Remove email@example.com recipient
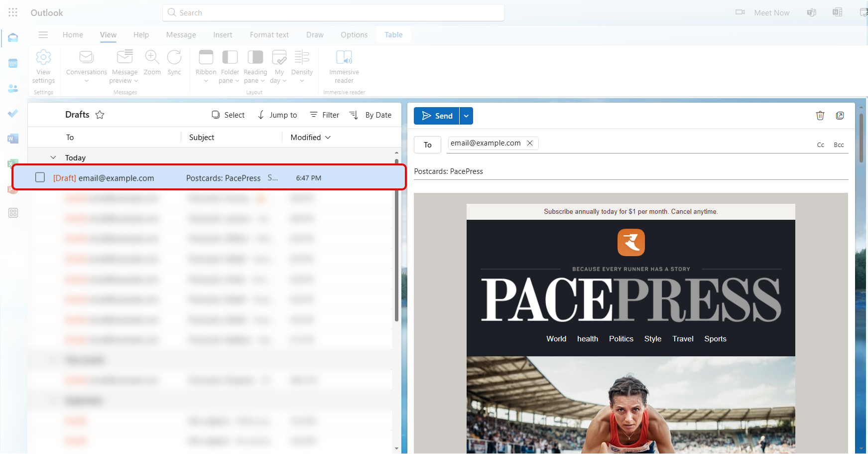The image size is (868, 454). coord(530,143)
